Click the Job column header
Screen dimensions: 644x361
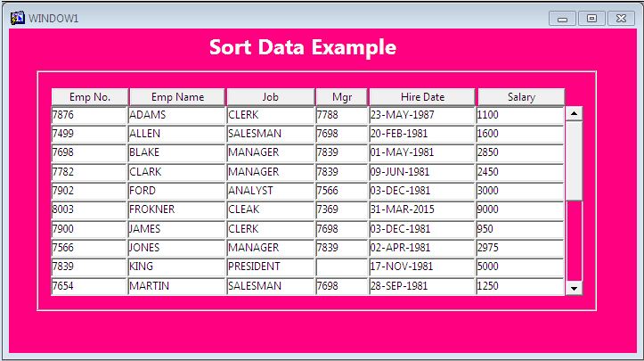[x=271, y=97]
